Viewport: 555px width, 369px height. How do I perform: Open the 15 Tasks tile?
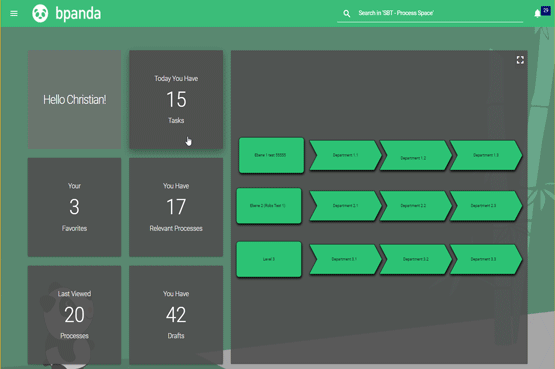(x=176, y=99)
